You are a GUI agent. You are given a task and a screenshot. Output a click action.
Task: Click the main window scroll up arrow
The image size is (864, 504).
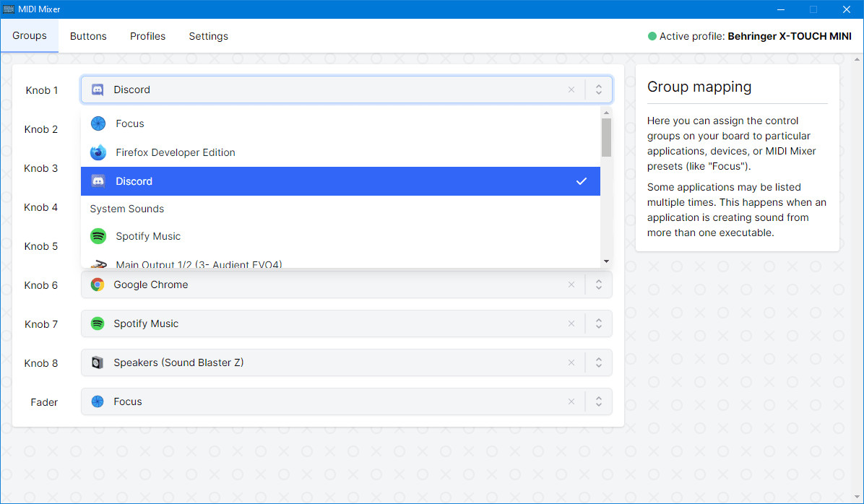[857, 59]
